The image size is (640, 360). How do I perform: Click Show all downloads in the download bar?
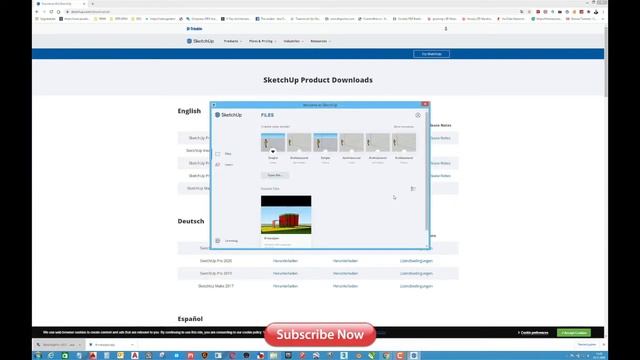[587, 345]
